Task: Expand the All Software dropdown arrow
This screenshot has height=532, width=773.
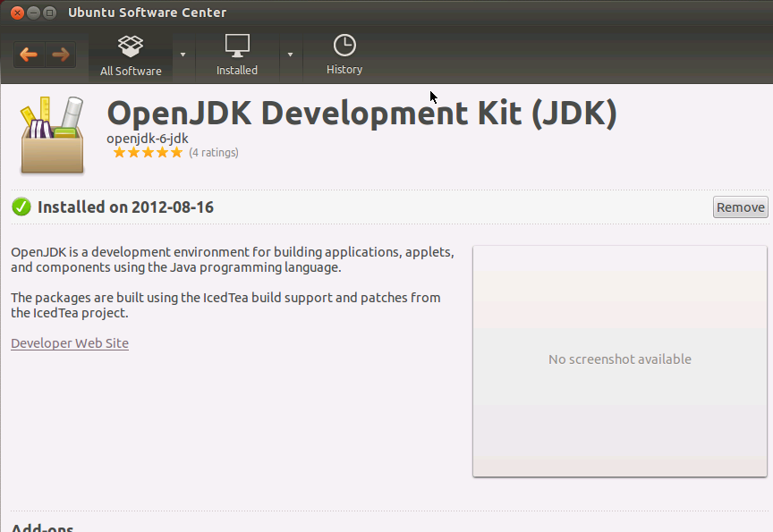Action: coord(183,55)
